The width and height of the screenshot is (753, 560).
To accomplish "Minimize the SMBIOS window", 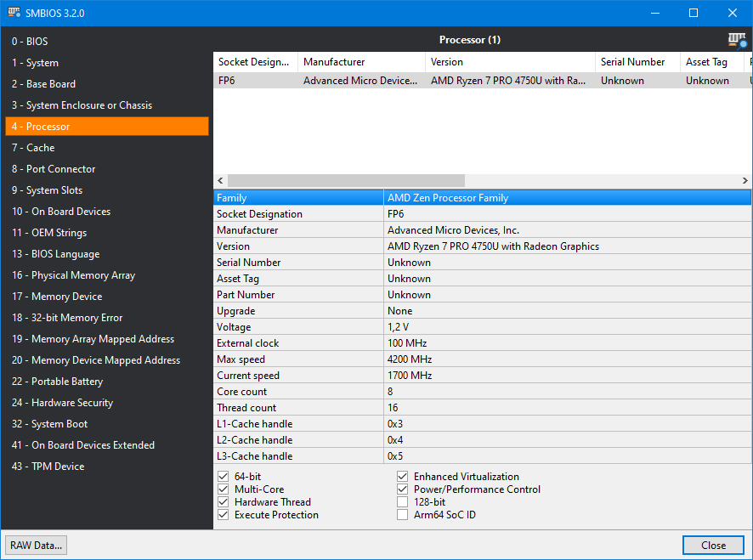I will coord(655,13).
